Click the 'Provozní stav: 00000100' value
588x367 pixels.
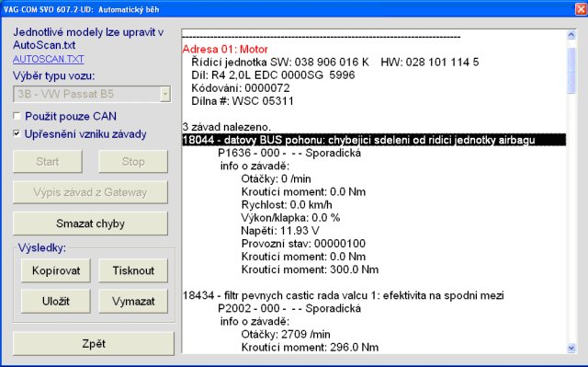303,244
